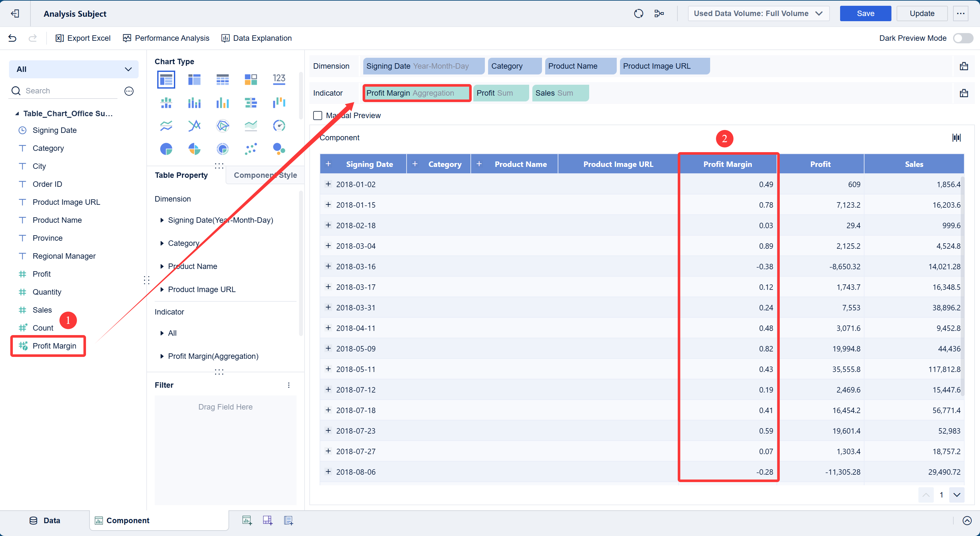Open the more options ellipsis button
980x536 pixels.
pyautogui.click(x=961, y=13)
